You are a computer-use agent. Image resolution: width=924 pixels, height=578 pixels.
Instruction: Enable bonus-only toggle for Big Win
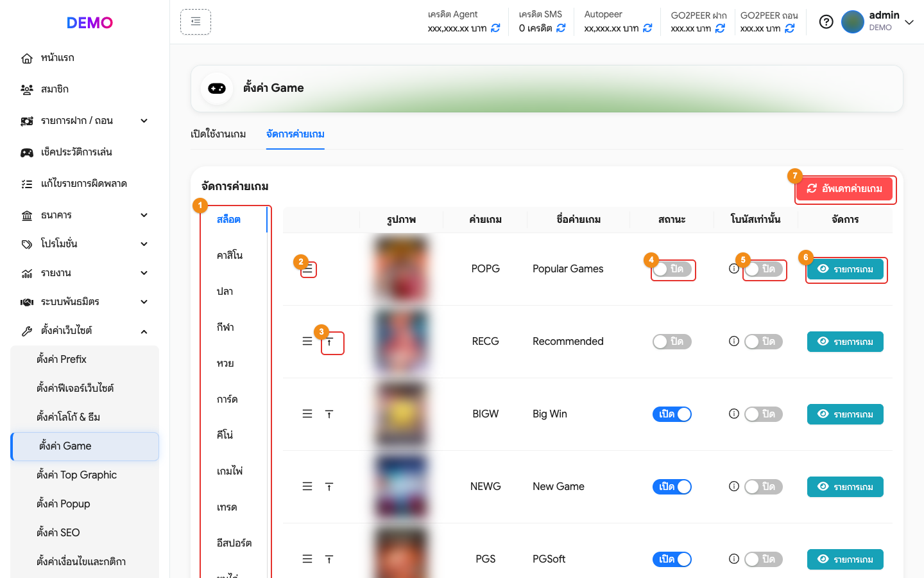pos(764,414)
